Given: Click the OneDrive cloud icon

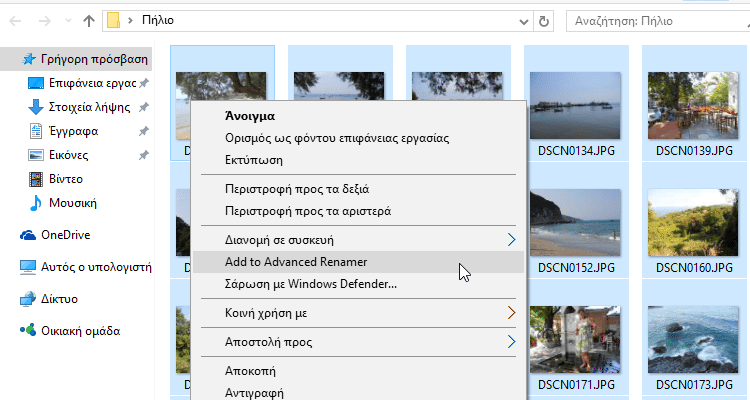Looking at the screenshot, I should click(x=28, y=235).
